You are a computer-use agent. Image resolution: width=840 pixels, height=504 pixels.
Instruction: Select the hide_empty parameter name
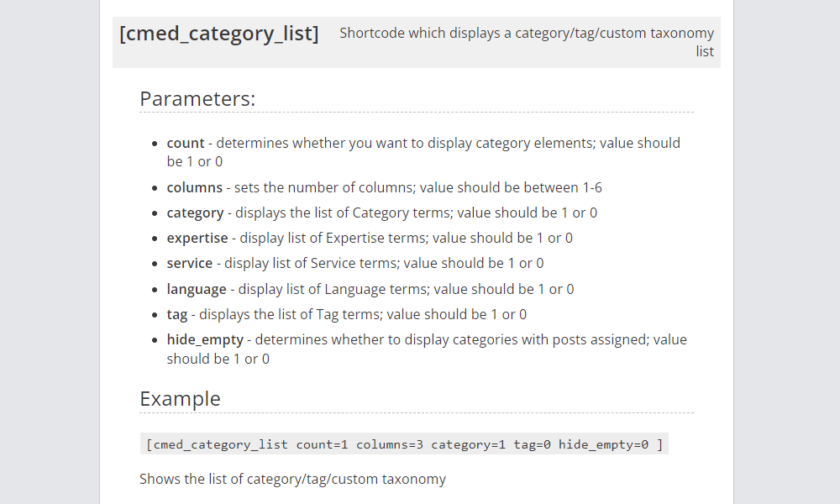point(205,339)
